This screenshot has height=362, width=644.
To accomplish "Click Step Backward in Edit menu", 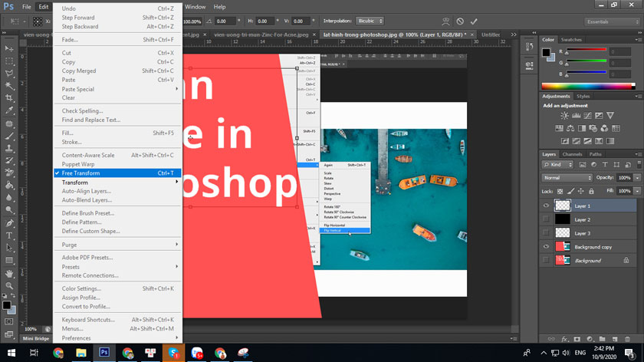I will tap(117, 26).
